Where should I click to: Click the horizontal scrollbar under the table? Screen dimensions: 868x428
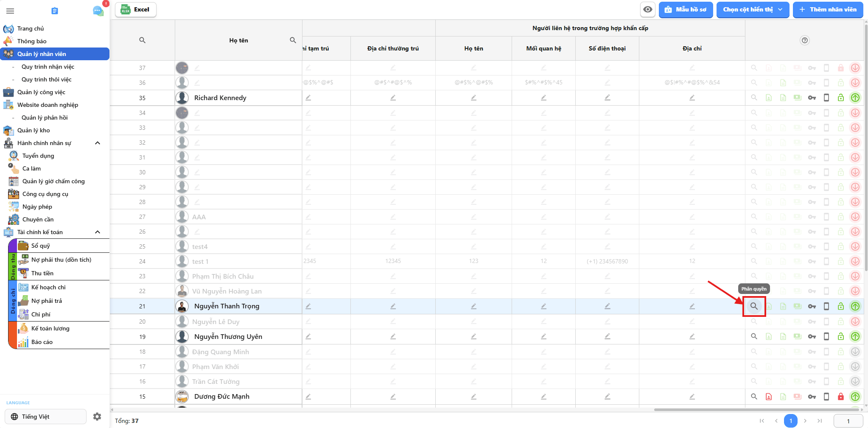tap(757, 410)
